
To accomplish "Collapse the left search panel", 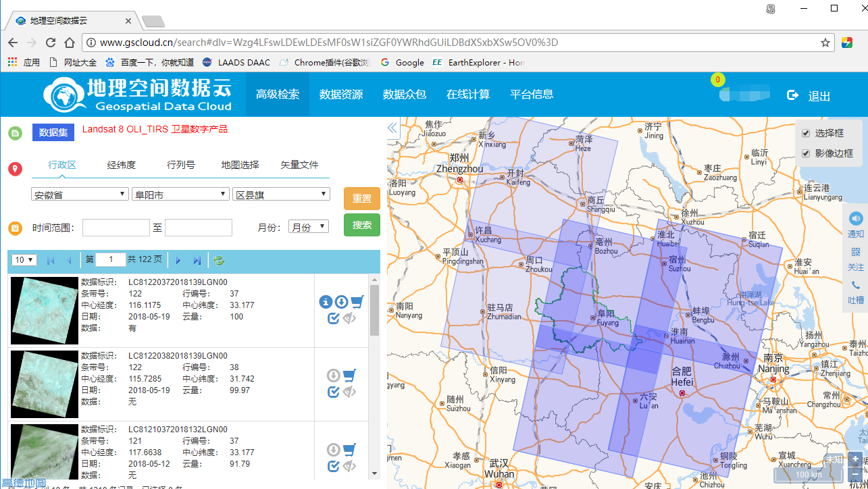I will coord(392,128).
